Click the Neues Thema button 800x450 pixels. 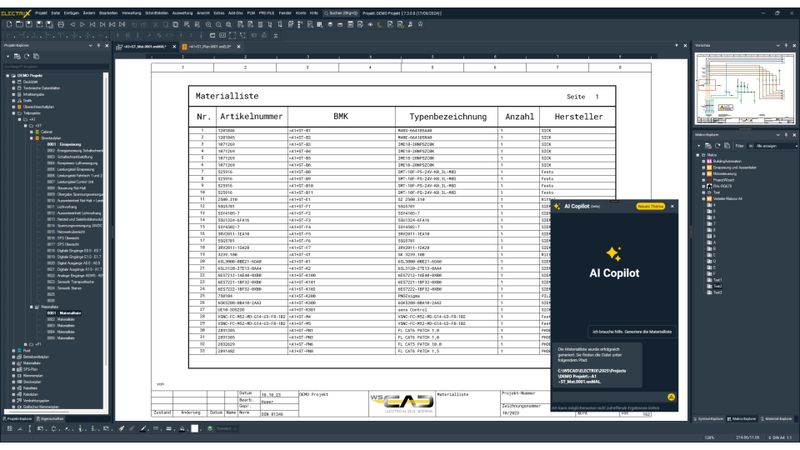point(650,206)
